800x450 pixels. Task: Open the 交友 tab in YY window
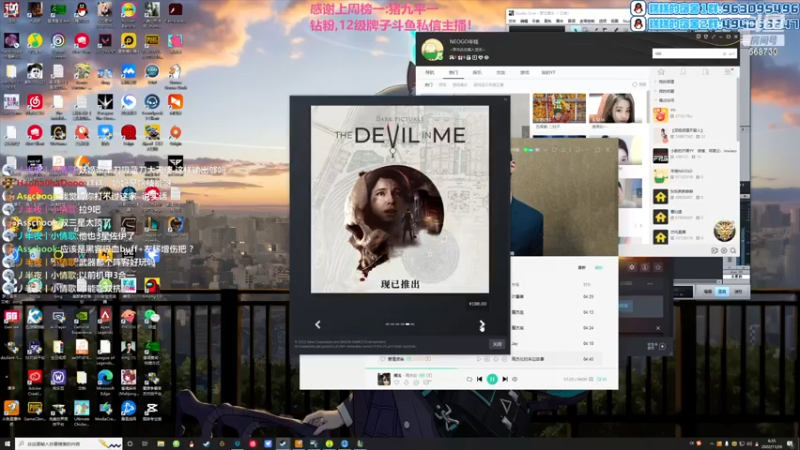click(501, 72)
